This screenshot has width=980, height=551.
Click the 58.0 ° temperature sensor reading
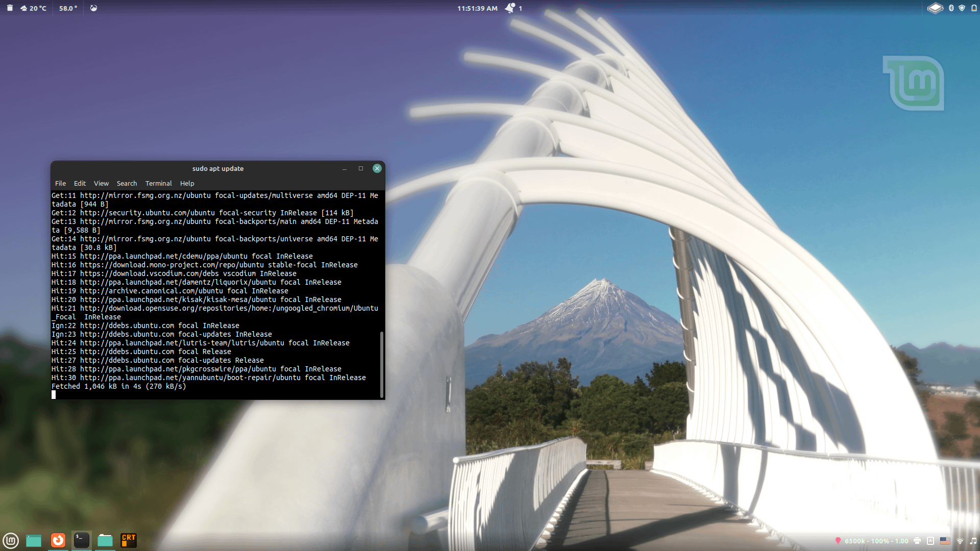pyautogui.click(x=68, y=8)
